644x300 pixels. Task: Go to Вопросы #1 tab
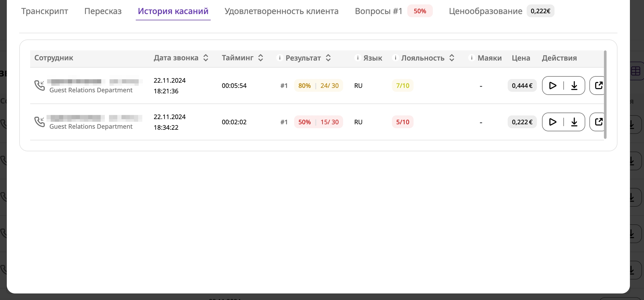pos(378,11)
